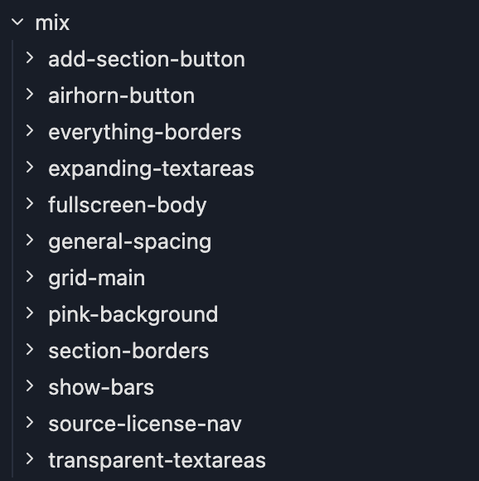Select the airhorn-button folder name
This screenshot has height=481, width=479.
[x=121, y=96]
